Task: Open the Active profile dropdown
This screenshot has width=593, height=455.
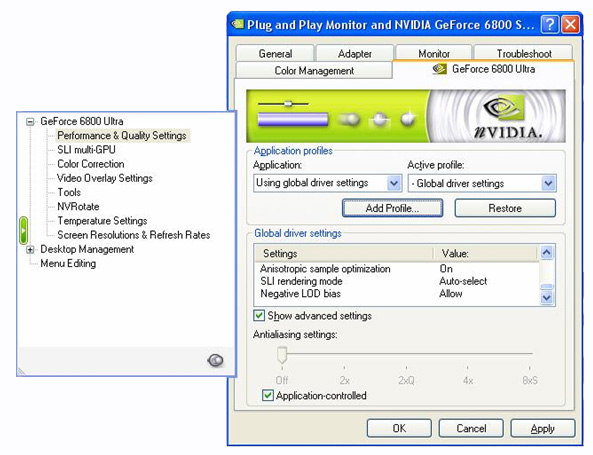Action: click(x=548, y=183)
